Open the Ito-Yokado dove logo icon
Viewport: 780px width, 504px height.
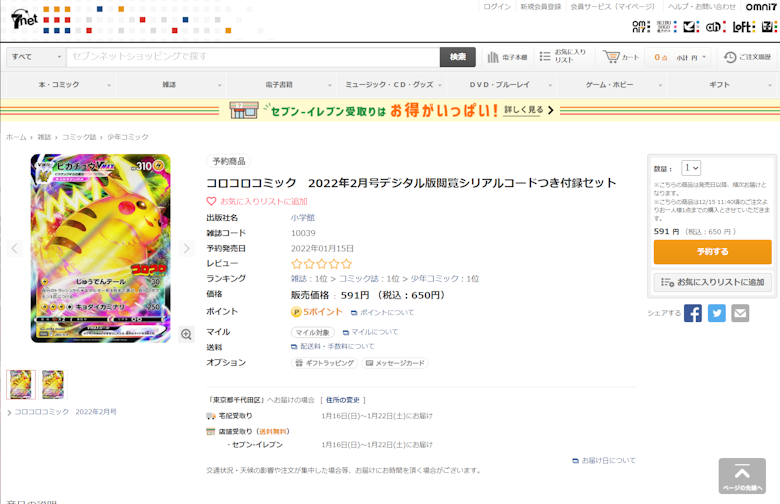coord(691,26)
